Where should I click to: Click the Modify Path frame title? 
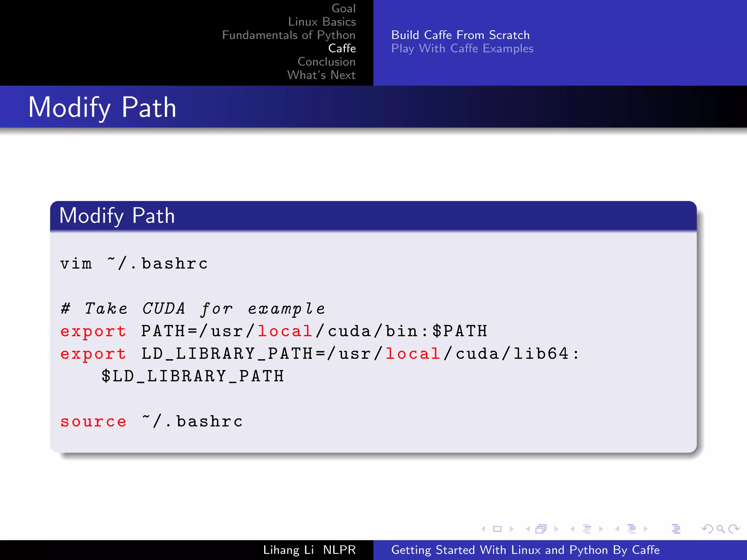click(102, 107)
